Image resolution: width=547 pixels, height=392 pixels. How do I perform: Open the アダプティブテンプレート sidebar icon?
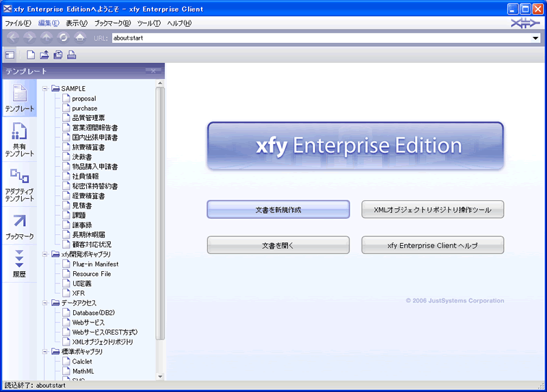click(x=20, y=184)
